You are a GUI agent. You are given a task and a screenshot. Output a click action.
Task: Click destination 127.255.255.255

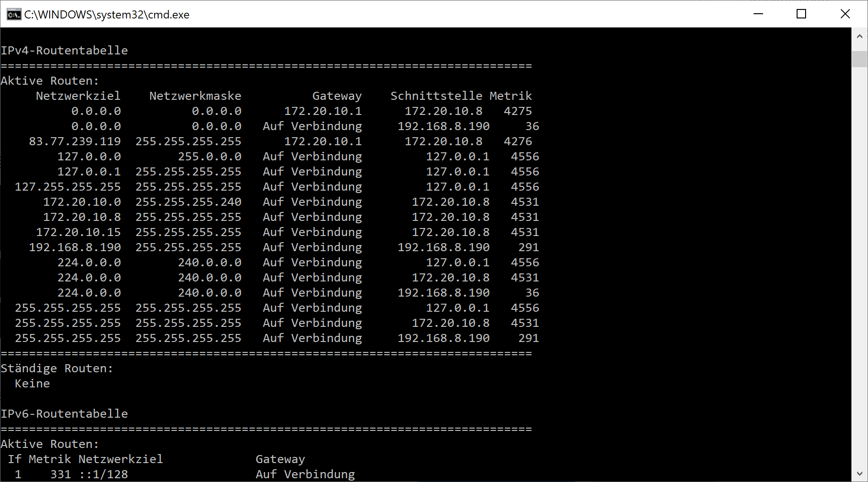[68, 187]
